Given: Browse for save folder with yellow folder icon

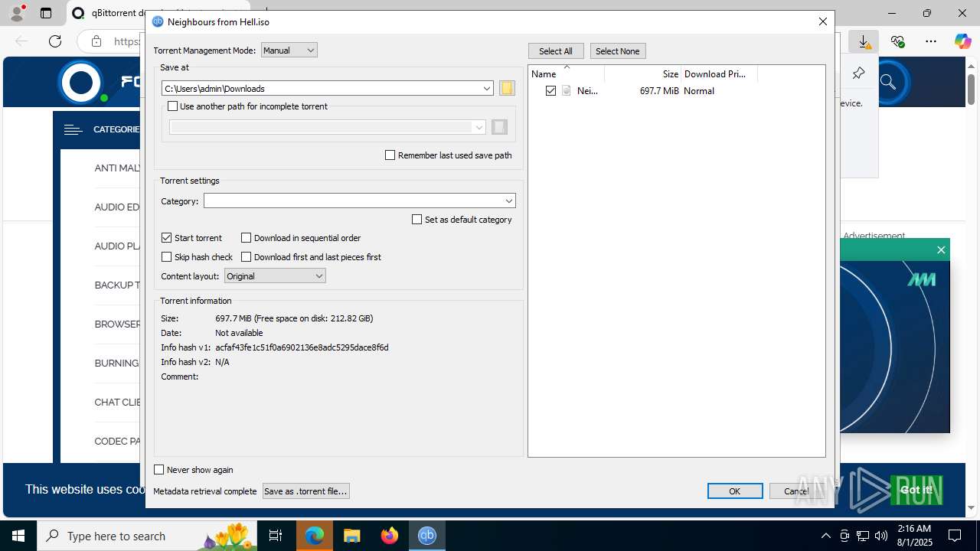Looking at the screenshot, I should coord(507,89).
